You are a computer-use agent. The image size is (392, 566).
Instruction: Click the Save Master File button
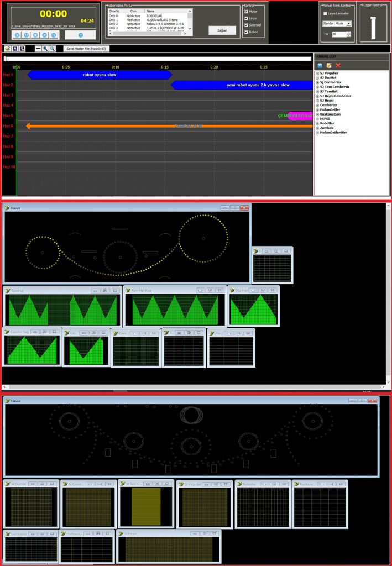87,49
